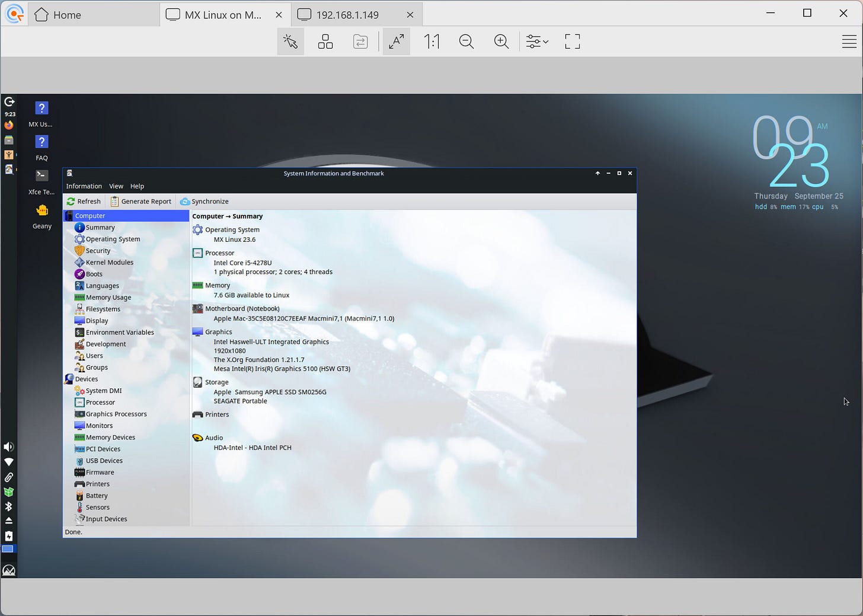The image size is (863, 616).
Task: Click the zoom-in magnifier icon
Action: tap(501, 41)
